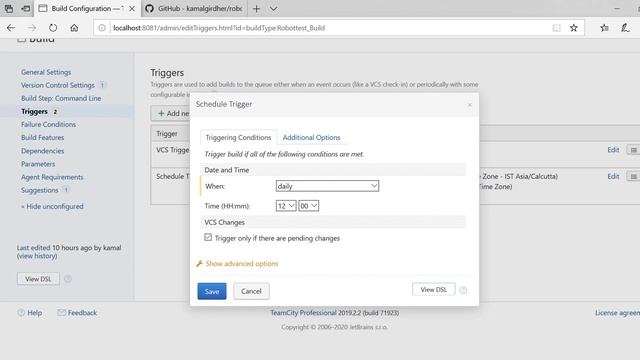Switch to Additional Options tab

click(311, 137)
